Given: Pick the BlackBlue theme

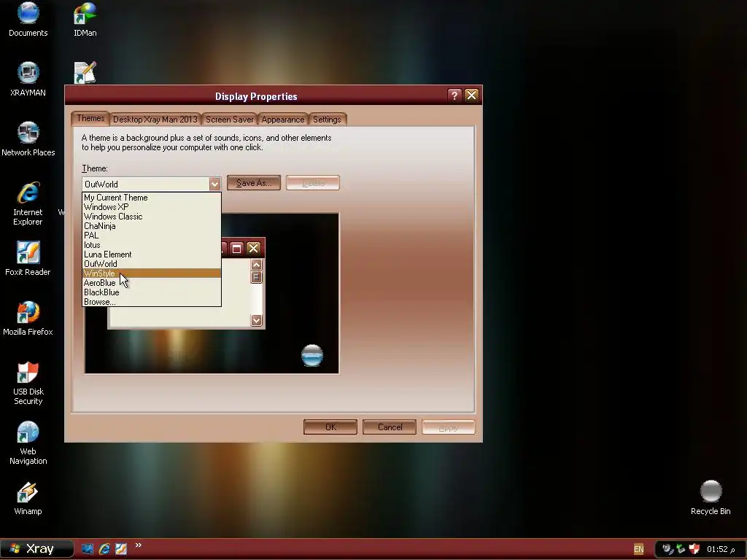Looking at the screenshot, I should pyautogui.click(x=152, y=292).
